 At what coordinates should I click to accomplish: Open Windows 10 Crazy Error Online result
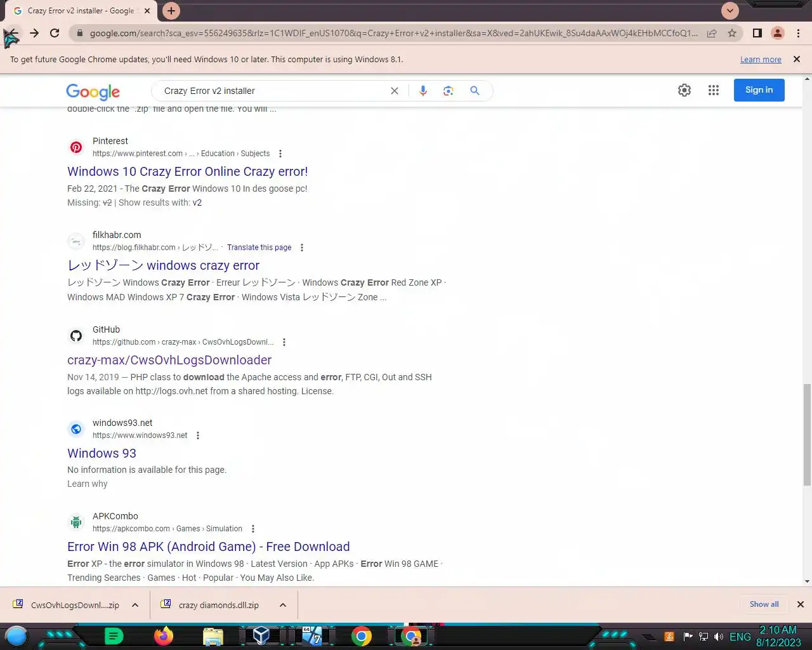tap(188, 171)
